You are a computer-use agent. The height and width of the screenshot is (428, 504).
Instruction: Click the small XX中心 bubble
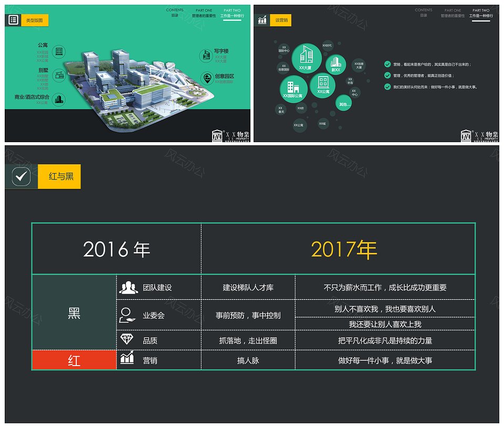click(354, 92)
